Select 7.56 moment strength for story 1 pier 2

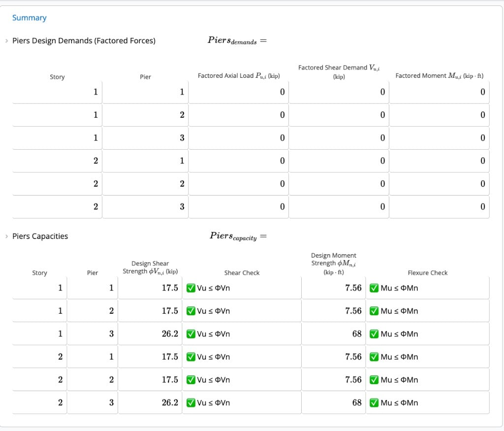(x=353, y=311)
